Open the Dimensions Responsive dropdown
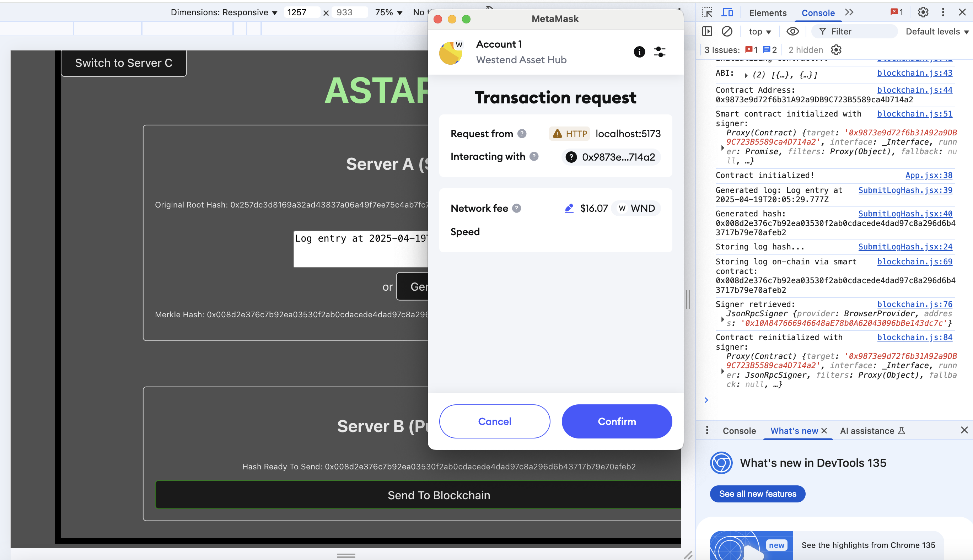This screenshot has width=973, height=560. (224, 12)
